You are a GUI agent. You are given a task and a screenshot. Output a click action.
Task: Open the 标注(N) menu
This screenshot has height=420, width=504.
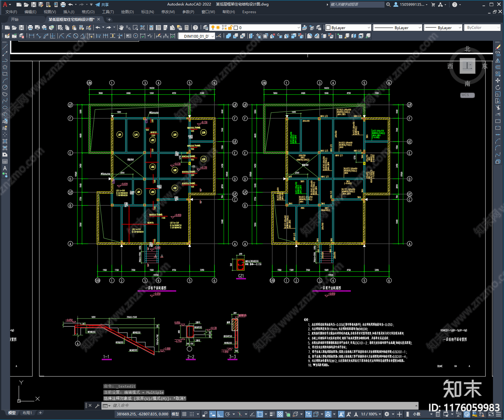(147, 12)
